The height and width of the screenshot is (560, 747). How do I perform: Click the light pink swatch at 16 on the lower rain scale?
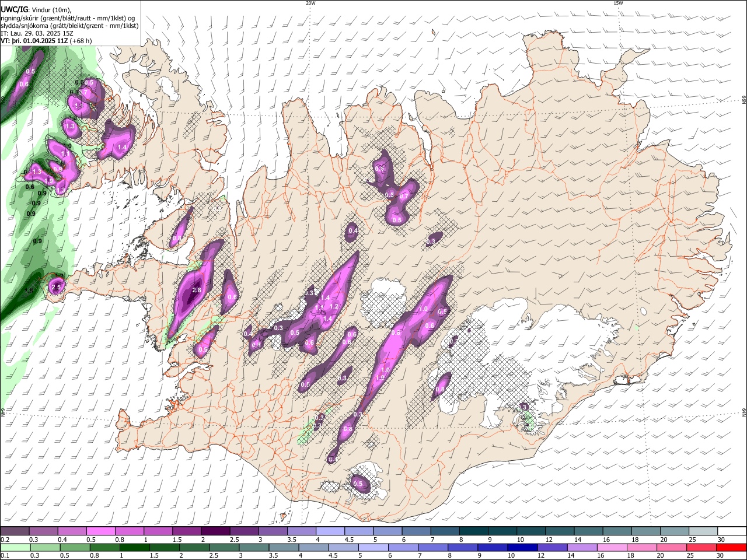[x=613, y=547]
